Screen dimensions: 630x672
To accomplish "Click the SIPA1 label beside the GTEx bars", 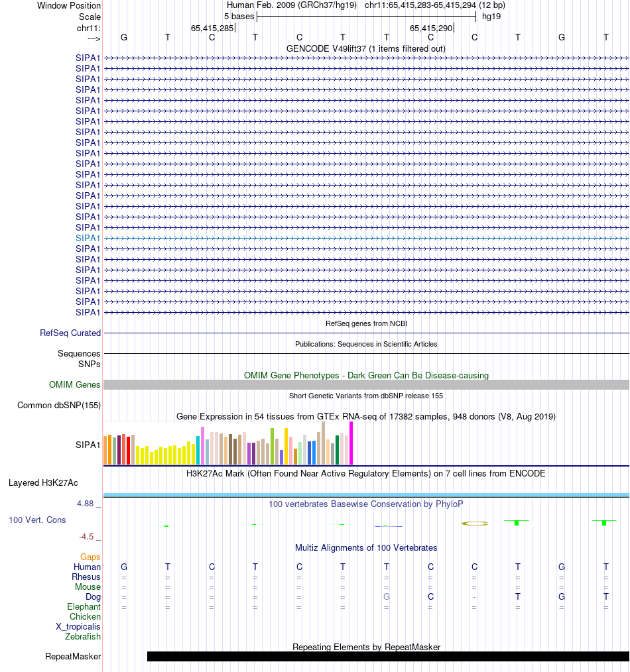I will (x=88, y=445).
